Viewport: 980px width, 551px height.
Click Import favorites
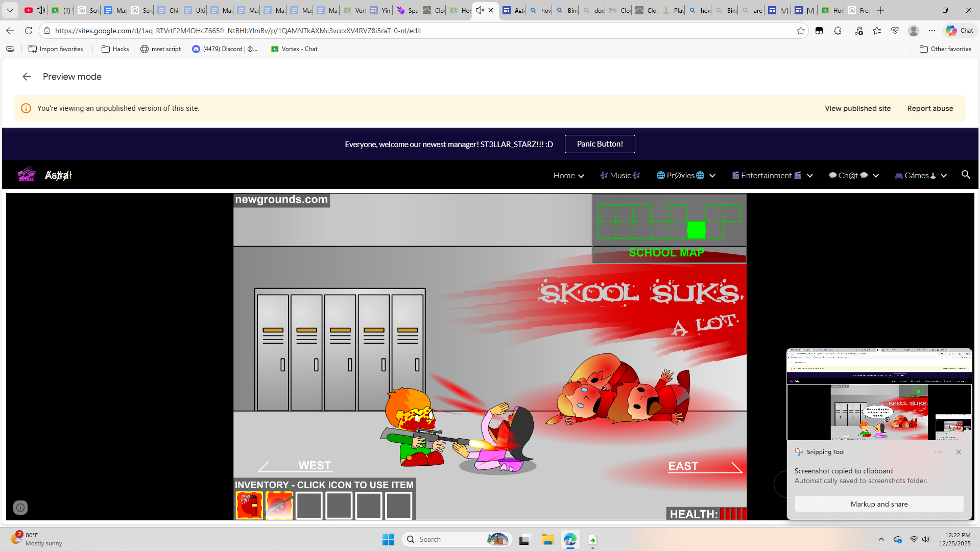[x=56, y=49]
